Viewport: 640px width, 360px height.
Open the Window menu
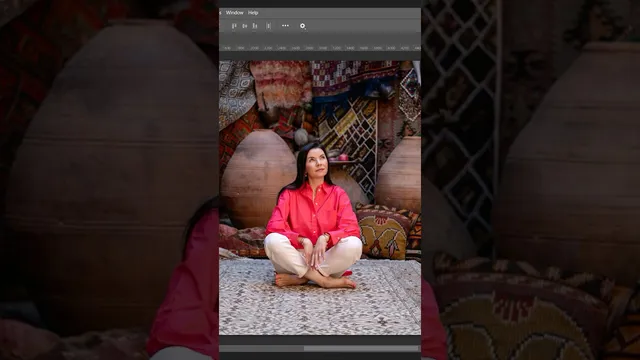pyautogui.click(x=234, y=13)
